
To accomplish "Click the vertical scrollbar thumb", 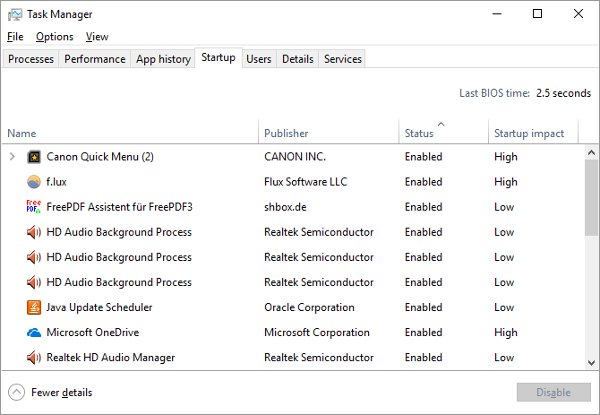I will tap(591, 197).
